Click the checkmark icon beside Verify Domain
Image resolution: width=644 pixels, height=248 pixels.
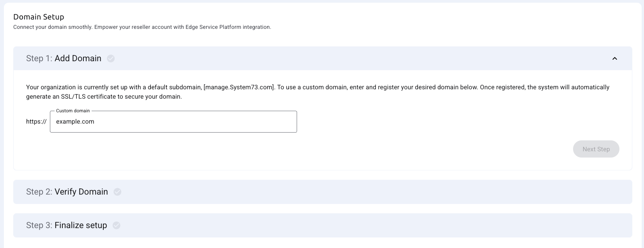tap(117, 192)
